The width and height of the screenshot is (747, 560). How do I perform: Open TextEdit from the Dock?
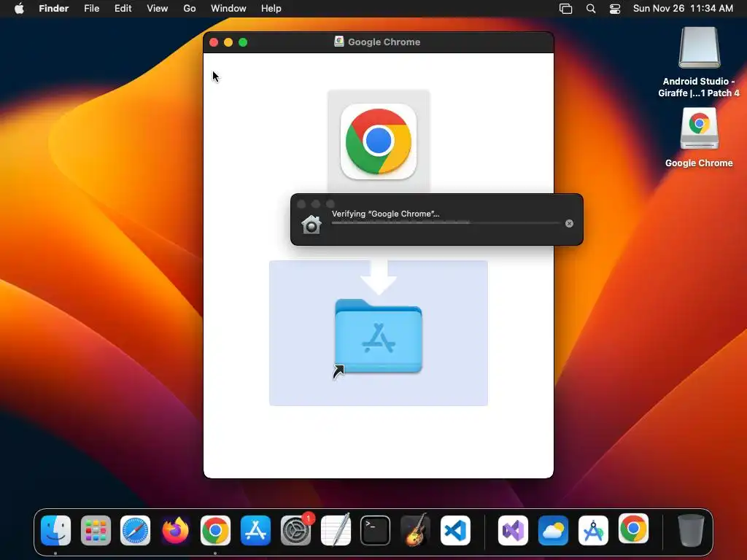pos(336,530)
